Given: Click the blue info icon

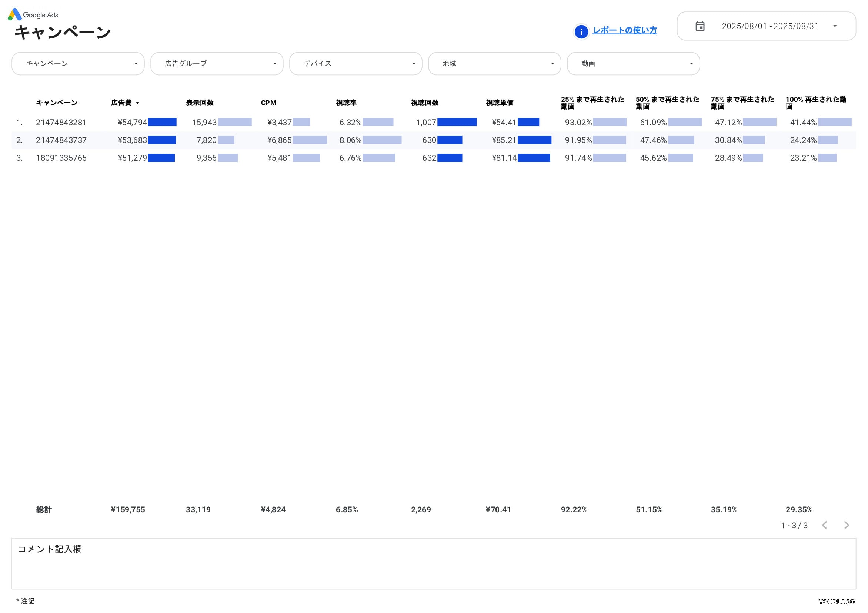Looking at the screenshot, I should click(x=581, y=32).
